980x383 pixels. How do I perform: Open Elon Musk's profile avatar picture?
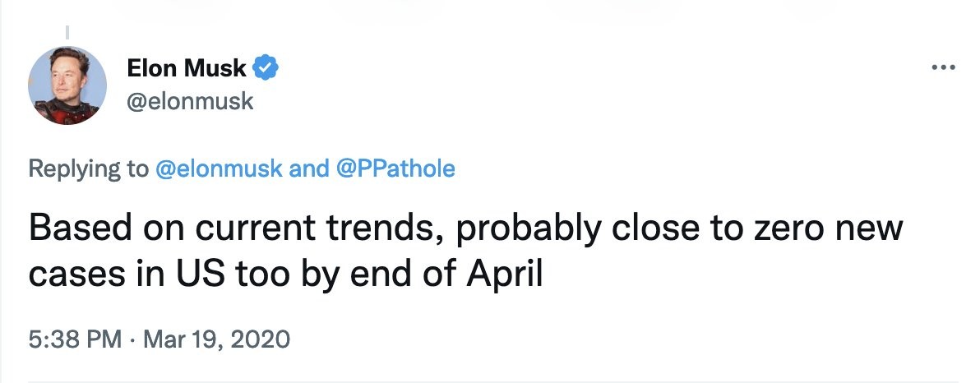click(67, 85)
